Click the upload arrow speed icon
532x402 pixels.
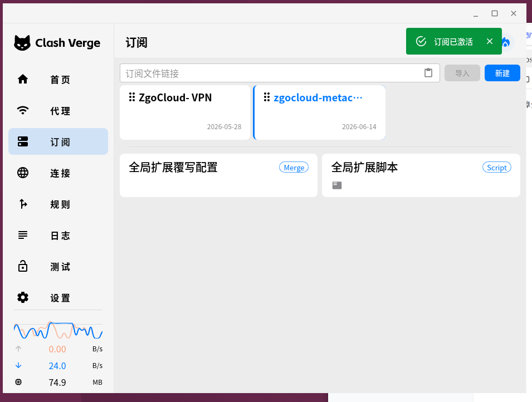point(18,349)
